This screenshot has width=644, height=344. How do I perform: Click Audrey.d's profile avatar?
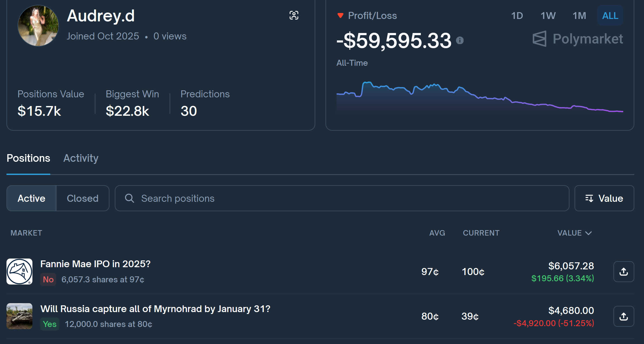click(38, 26)
